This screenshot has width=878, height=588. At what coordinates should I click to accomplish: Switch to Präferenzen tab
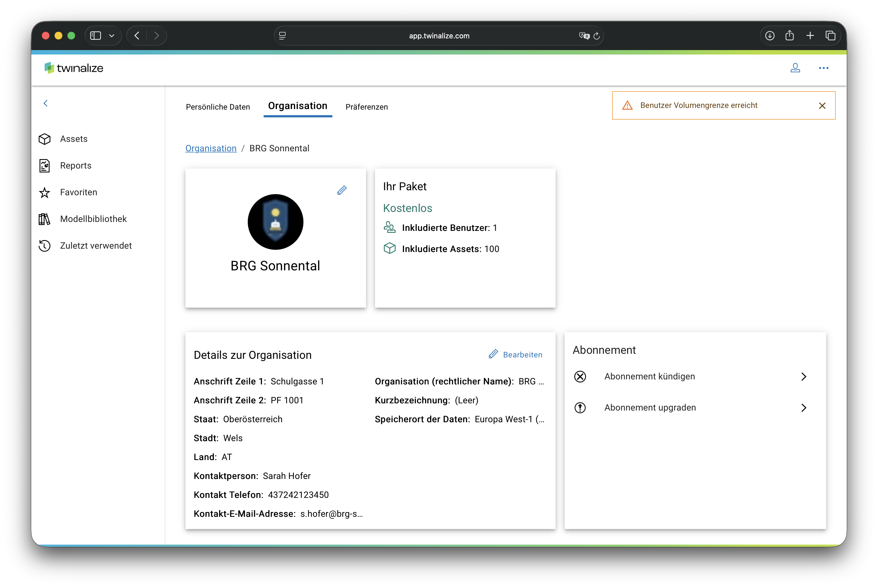367,107
